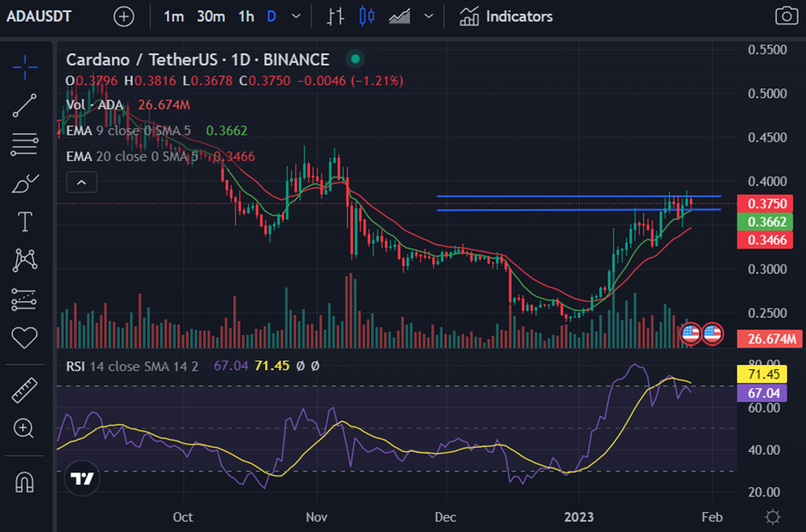Click the ADAUSDT symbol name
This screenshot has height=532, width=806.
click(38, 16)
